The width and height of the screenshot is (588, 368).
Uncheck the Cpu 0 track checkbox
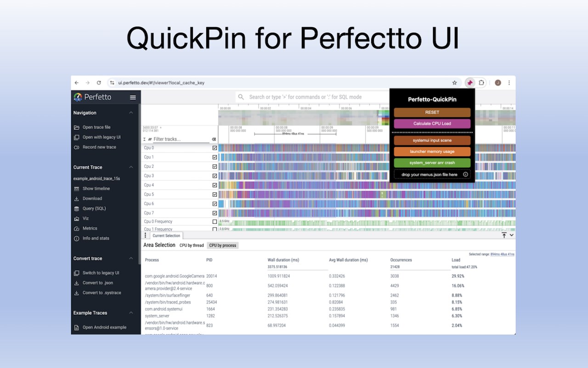215,148
